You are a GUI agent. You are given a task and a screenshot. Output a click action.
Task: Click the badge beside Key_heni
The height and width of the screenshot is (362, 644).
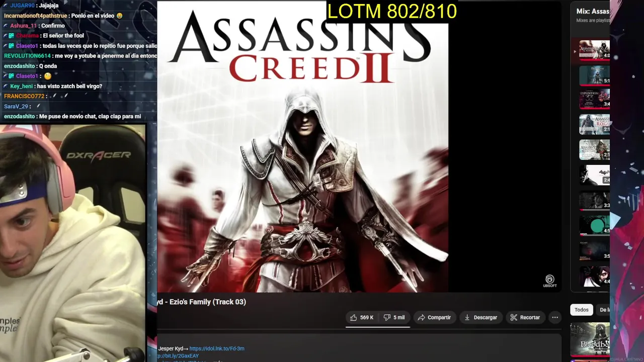(x=6, y=86)
